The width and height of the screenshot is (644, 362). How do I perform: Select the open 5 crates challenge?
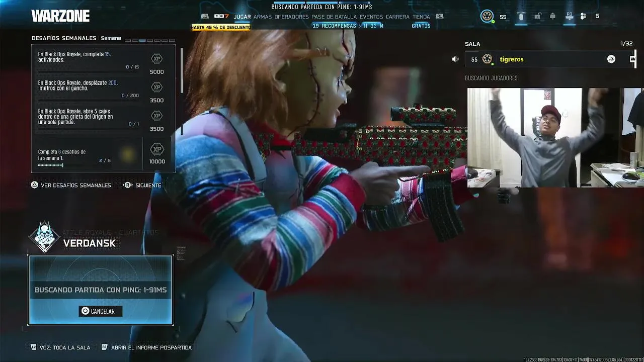click(x=75, y=117)
